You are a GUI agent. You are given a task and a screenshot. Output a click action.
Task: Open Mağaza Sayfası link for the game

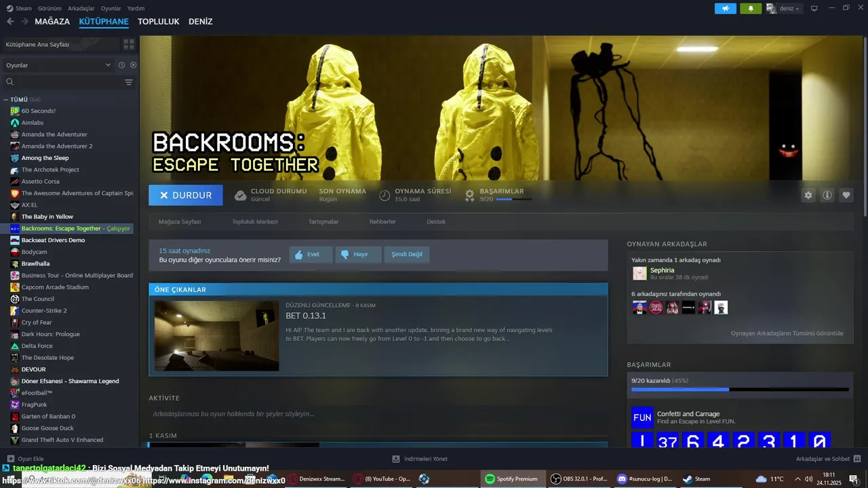pyautogui.click(x=180, y=222)
